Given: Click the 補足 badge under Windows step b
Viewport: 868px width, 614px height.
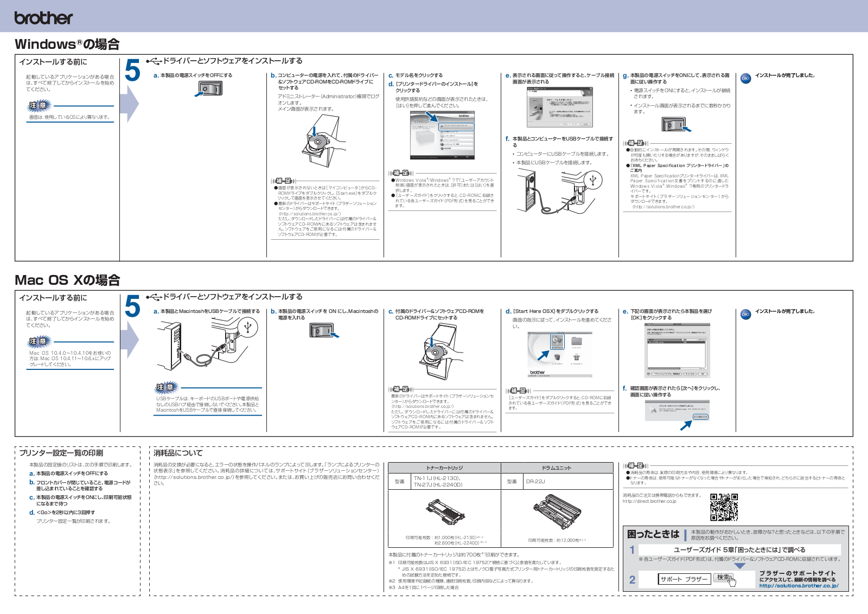Looking at the screenshot, I should [x=283, y=181].
